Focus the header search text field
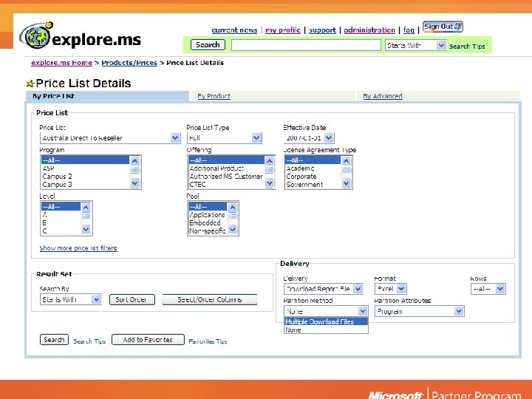The height and width of the screenshot is (399, 532). [306, 45]
